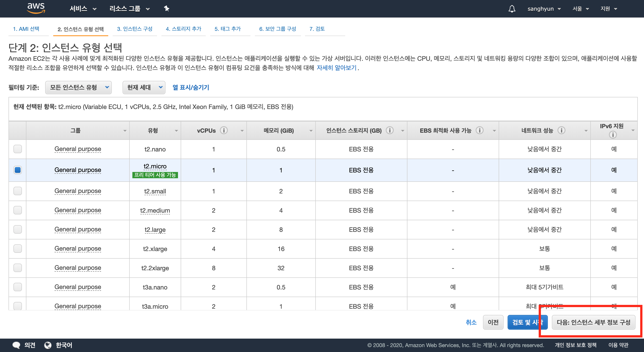The height and width of the screenshot is (352, 644).
Task: Click the 의견 feedback speech bubble icon
Action: click(17, 345)
